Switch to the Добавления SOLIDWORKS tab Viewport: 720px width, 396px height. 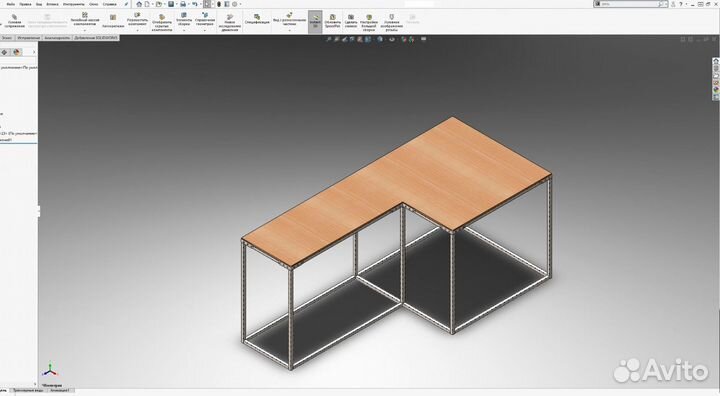pos(96,38)
